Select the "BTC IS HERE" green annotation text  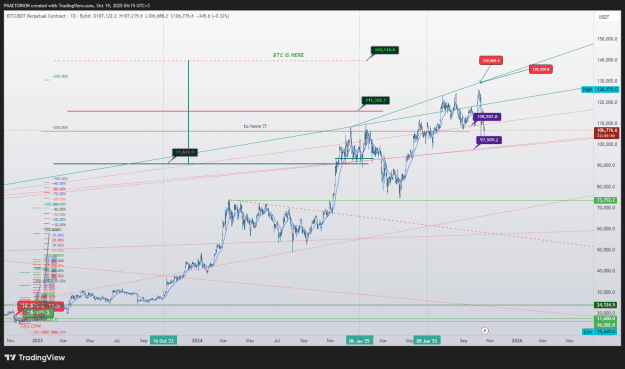[289, 55]
